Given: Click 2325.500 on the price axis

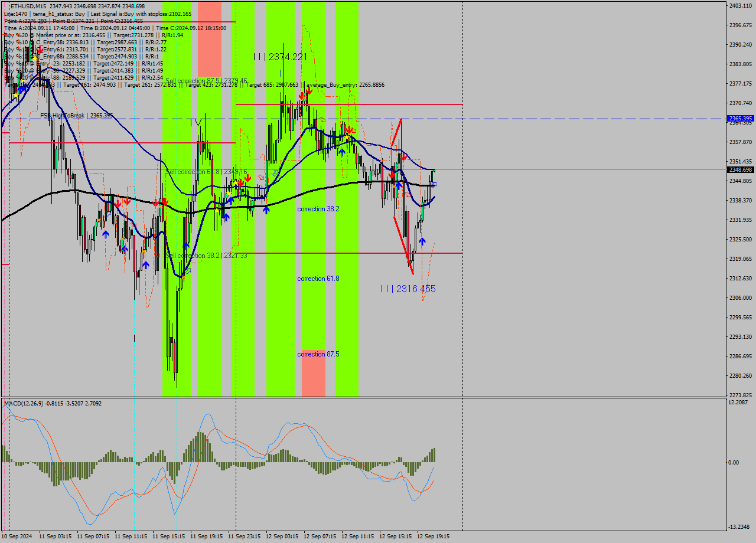Looking at the screenshot, I should [x=741, y=240].
